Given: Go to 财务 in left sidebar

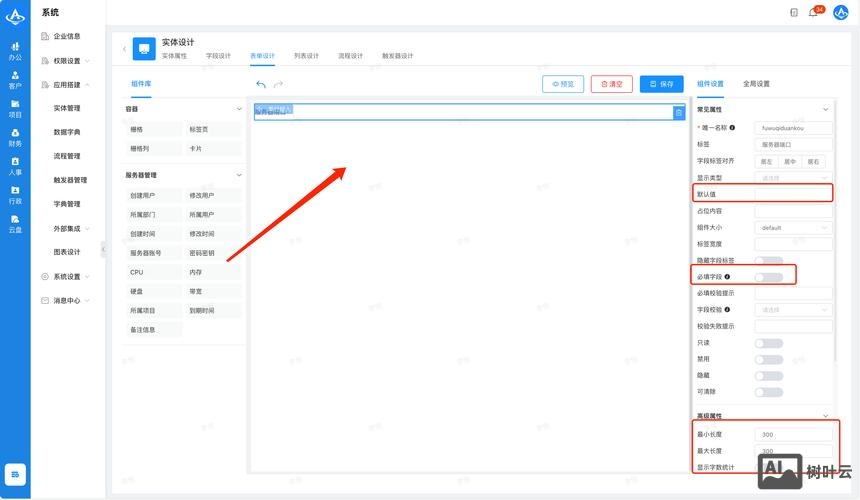Looking at the screenshot, I should click(15, 137).
